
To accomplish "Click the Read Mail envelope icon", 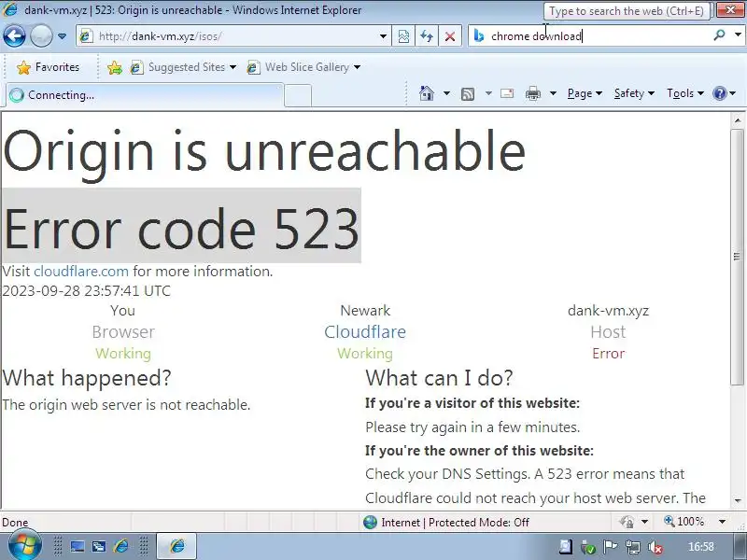I will point(507,93).
